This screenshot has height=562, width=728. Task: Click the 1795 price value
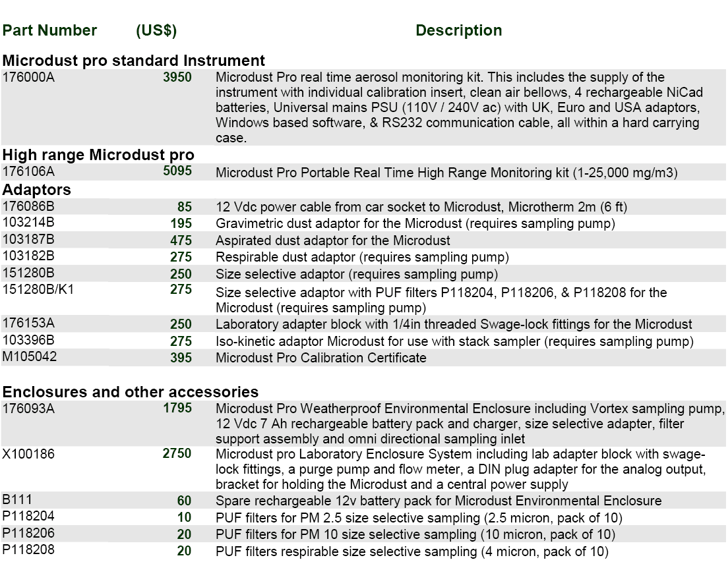click(x=177, y=408)
